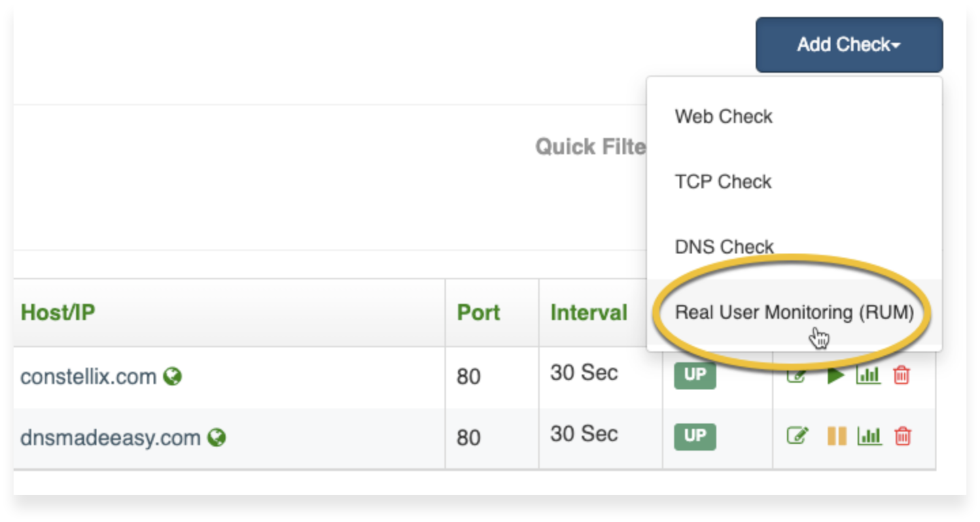
Task: Edit the constellix.com check
Action: [796, 376]
